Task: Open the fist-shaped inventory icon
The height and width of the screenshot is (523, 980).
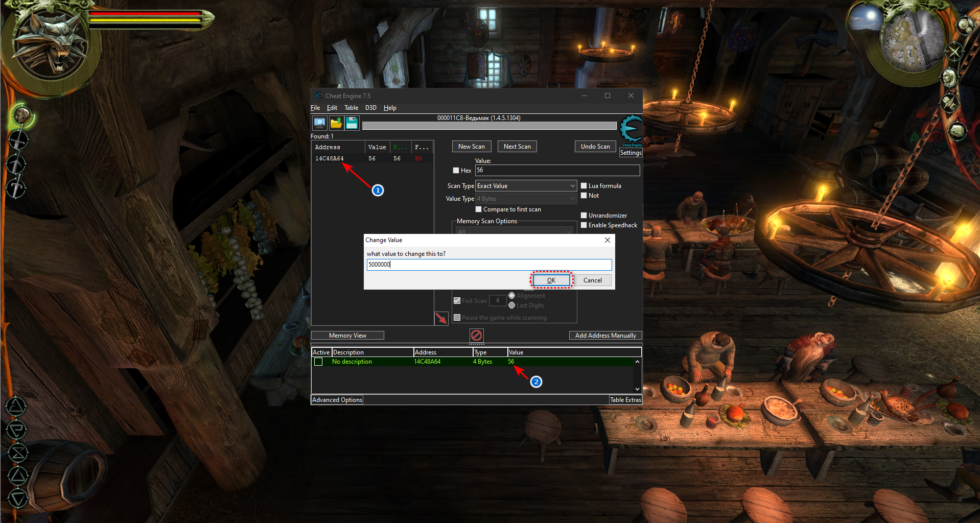Action: (957, 131)
